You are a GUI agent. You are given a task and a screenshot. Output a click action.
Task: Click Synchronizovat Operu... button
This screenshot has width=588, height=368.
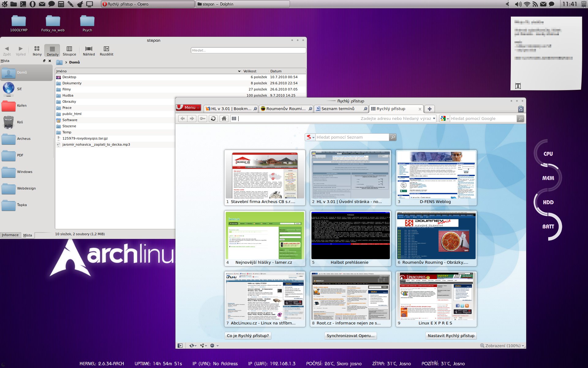tap(351, 336)
